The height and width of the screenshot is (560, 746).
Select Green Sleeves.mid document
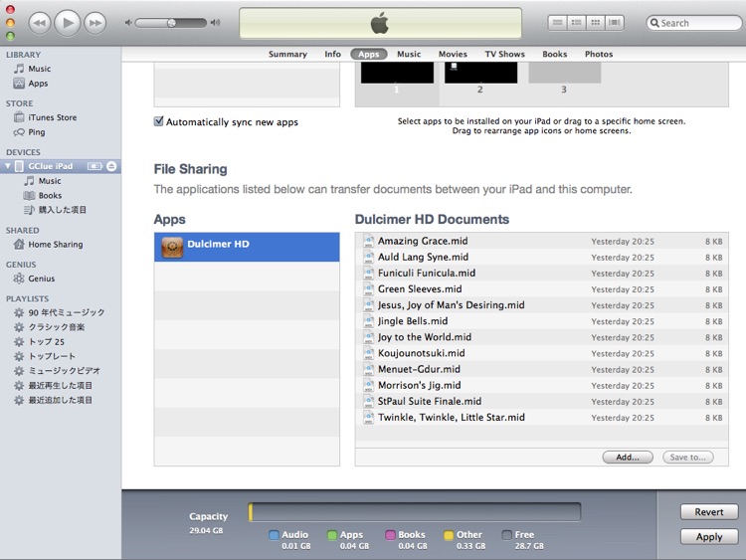[x=541, y=289]
